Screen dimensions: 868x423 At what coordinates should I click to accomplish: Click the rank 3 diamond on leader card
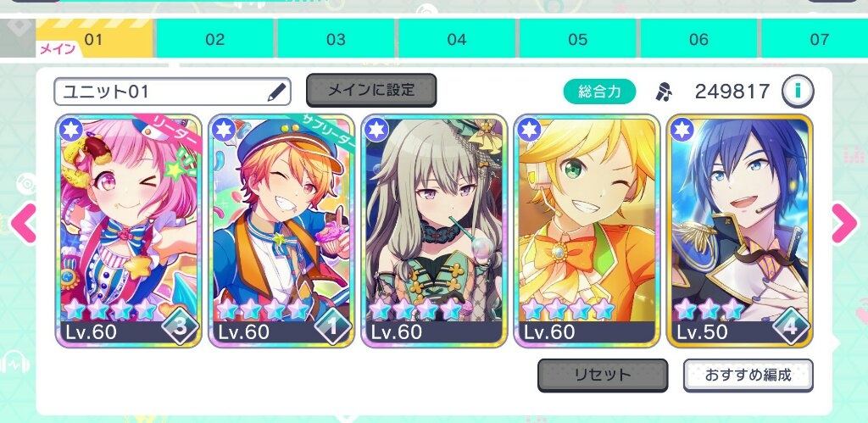pos(180,327)
